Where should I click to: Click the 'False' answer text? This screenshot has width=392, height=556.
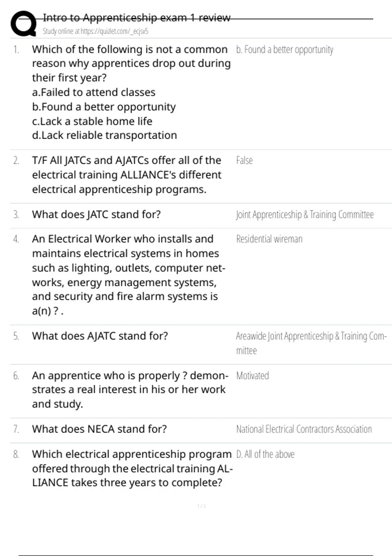244,161
